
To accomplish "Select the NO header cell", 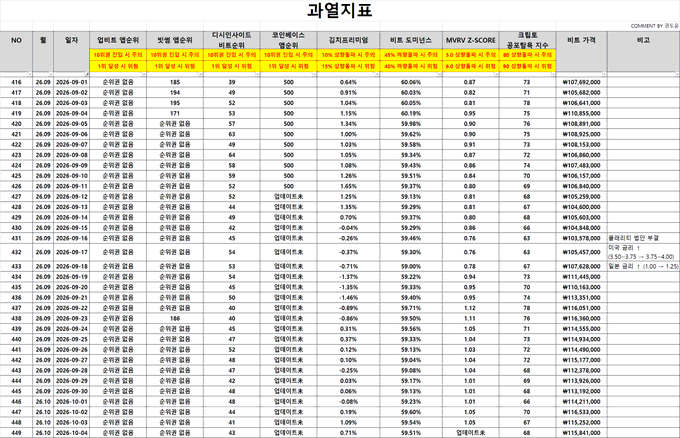I will [x=16, y=51].
